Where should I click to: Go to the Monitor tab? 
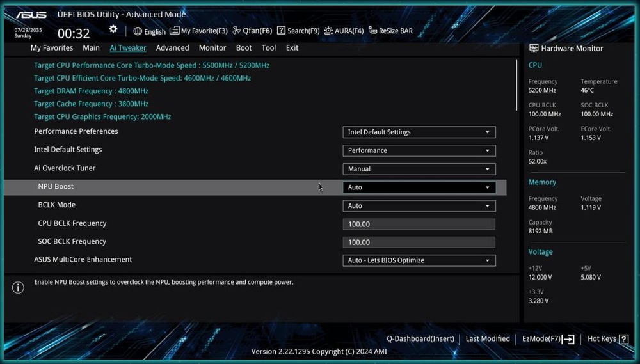[x=212, y=48]
